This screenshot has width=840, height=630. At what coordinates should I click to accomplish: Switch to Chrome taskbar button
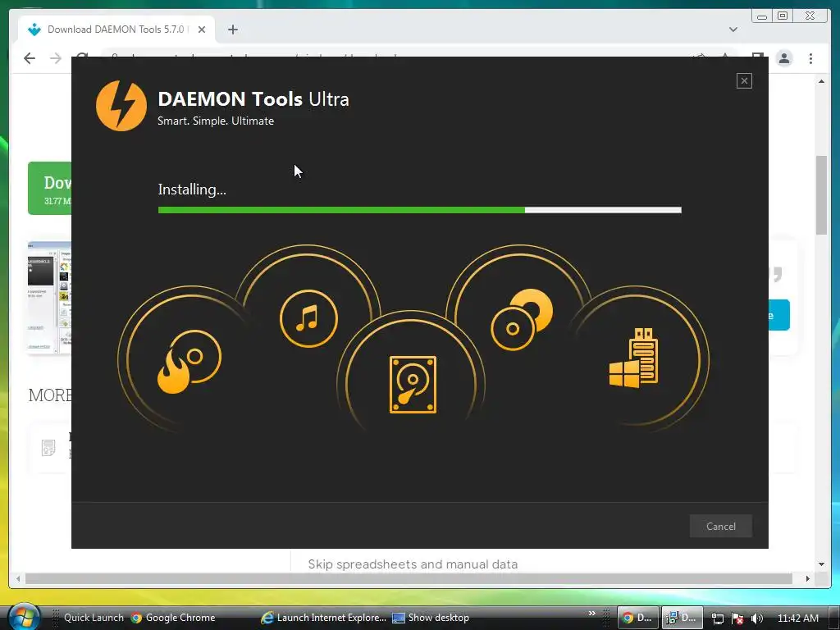click(637, 618)
